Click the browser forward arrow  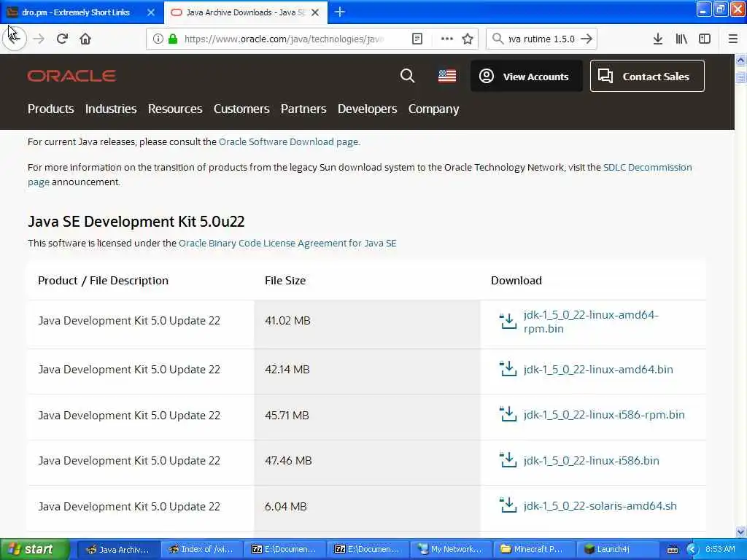coord(39,39)
